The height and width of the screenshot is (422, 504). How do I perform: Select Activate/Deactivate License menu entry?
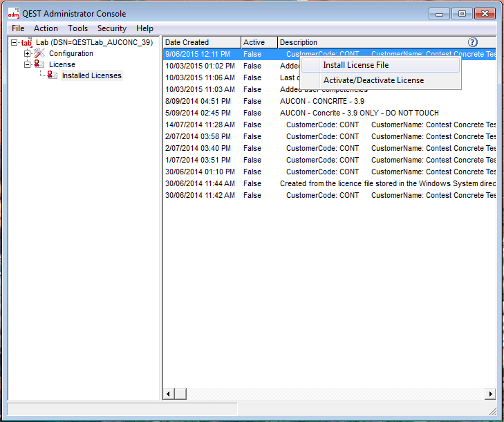pyautogui.click(x=373, y=80)
